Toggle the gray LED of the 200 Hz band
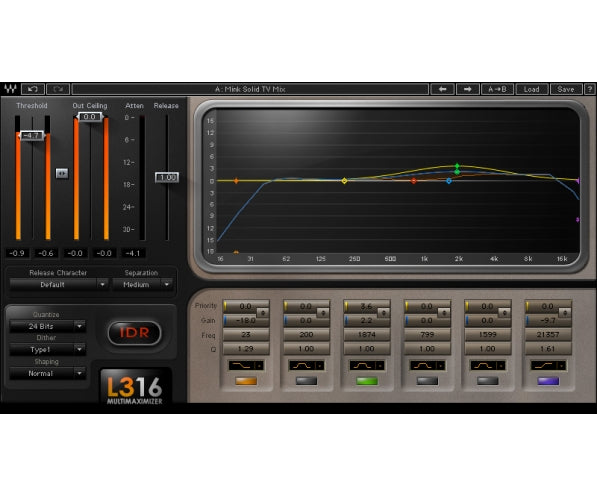This screenshot has width=597, height=497. coord(306,380)
